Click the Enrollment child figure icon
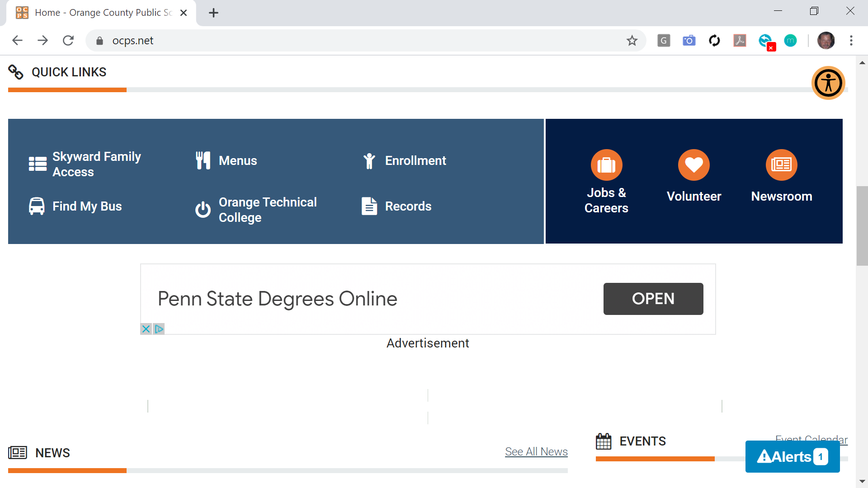The width and height of the screenshot is (868, 488). coord(369,161)
